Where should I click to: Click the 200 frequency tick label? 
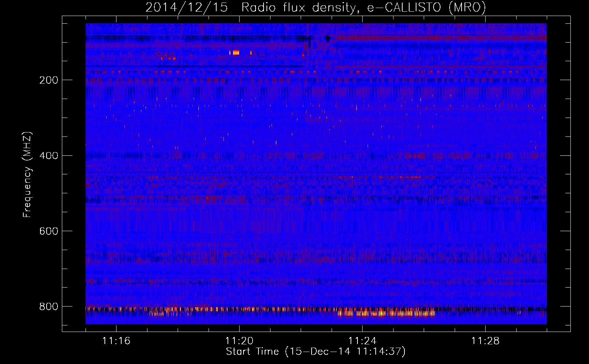pyautogui.click(x=49, y=80)
